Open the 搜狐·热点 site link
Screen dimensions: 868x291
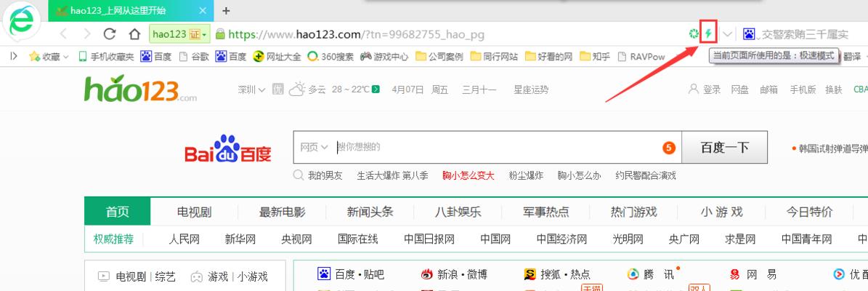[x=557, y=274]
